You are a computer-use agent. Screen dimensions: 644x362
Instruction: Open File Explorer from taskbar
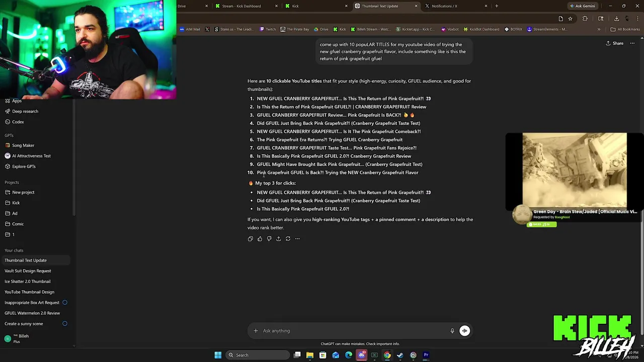tap(310, 355)
